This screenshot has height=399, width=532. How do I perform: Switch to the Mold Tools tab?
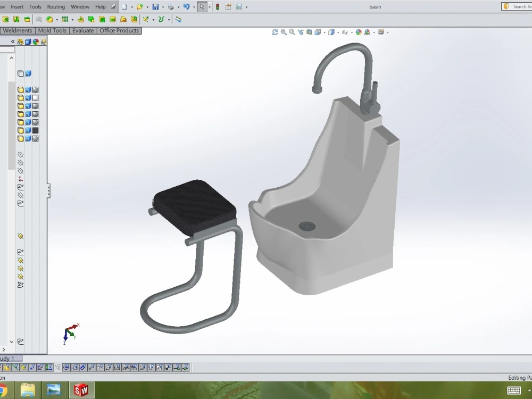[x=52, y=30]
